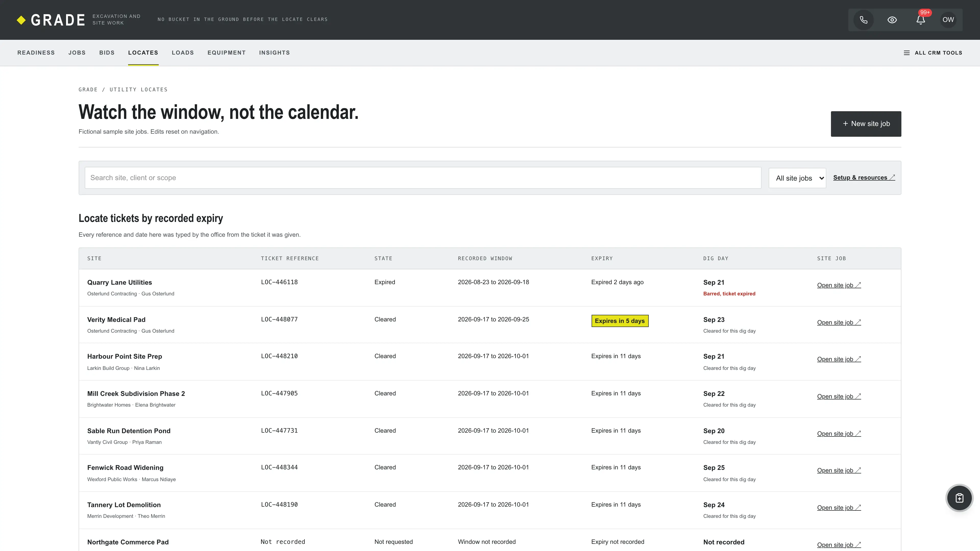
Task: Switch to the Readiness tab
Action: coord(36,53)
